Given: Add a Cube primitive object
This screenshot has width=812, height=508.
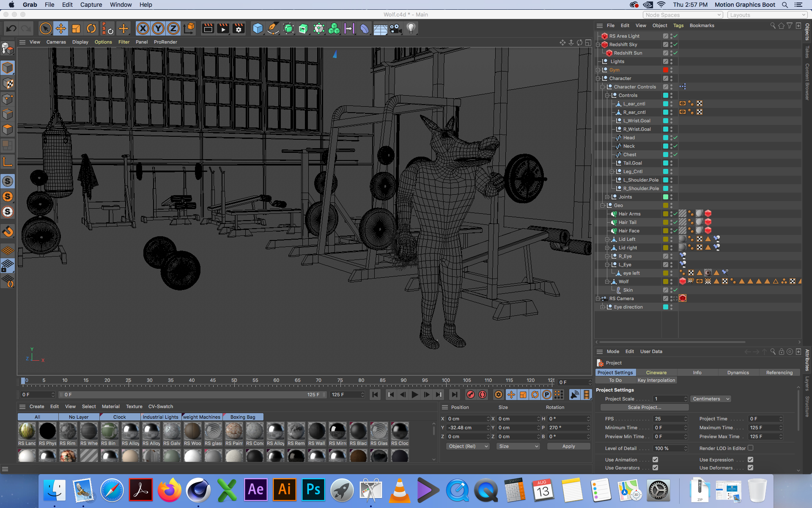Looking at the screenshot, I should tap(258, 29).
